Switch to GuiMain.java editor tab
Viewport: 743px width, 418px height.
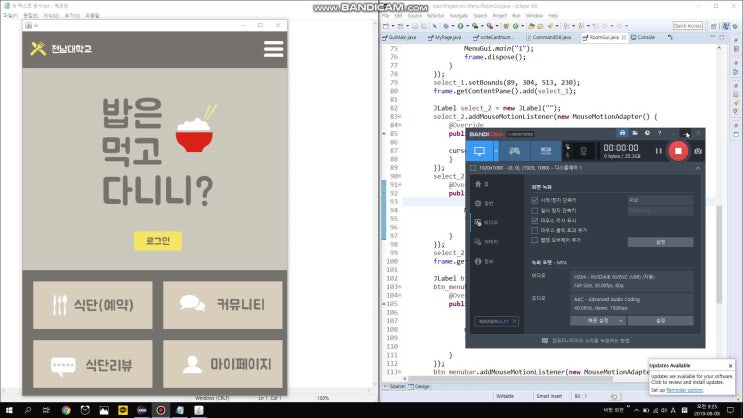[x=399, y=37]
